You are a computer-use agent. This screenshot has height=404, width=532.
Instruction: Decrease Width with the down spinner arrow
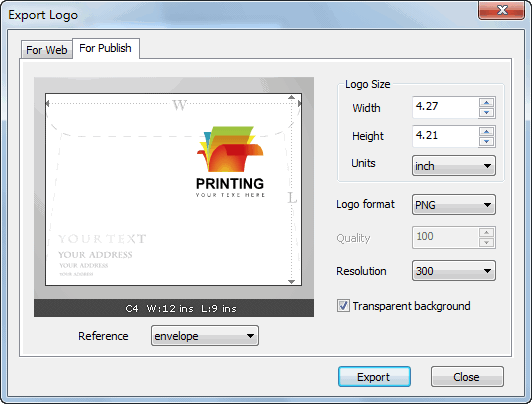pos(487,113)
